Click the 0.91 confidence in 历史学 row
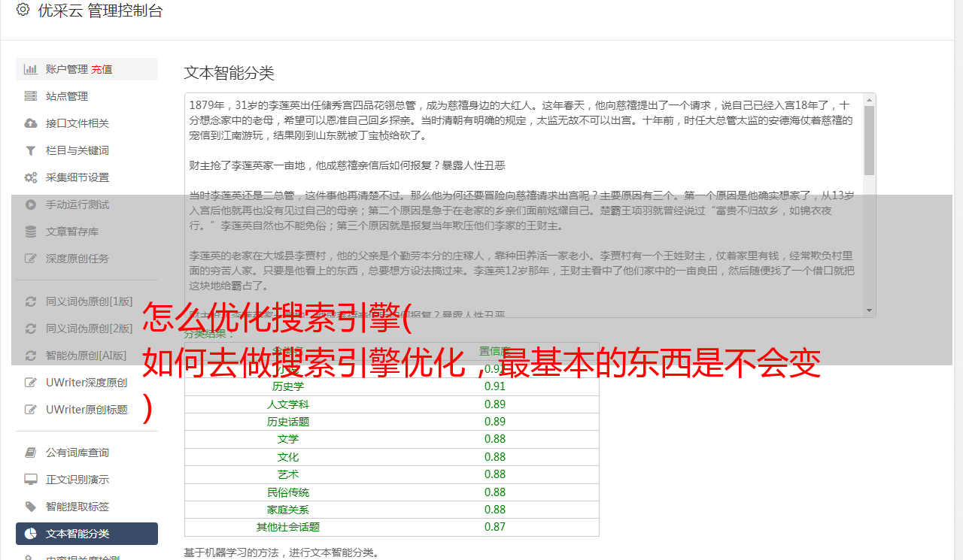 [x=495, y=386]
